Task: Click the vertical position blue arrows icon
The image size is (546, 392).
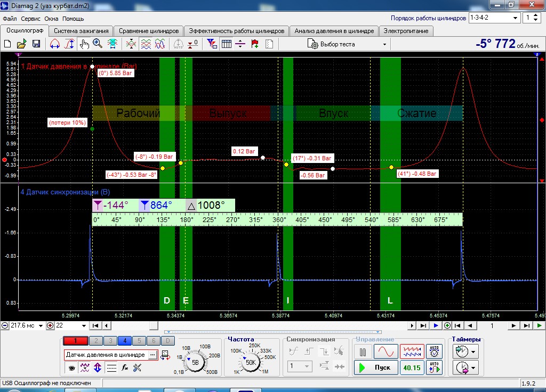Action: [98, 367]
